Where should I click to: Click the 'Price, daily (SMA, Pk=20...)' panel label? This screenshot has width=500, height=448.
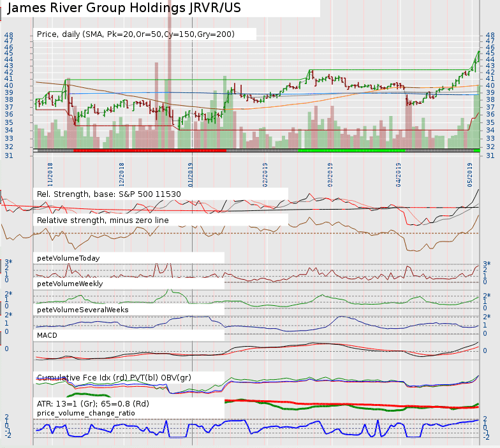(x=136, y=34)
